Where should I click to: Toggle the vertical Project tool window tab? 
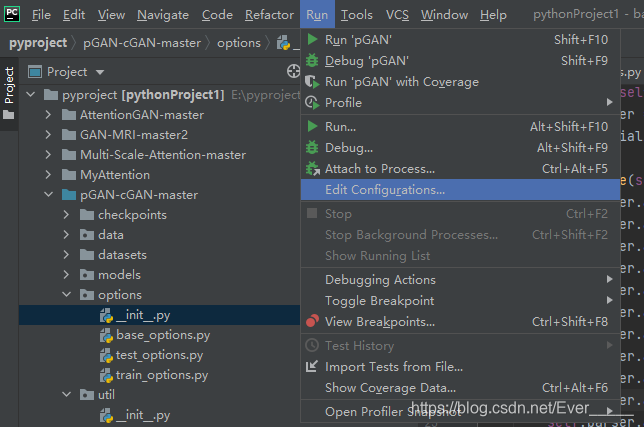coord(9,93)
